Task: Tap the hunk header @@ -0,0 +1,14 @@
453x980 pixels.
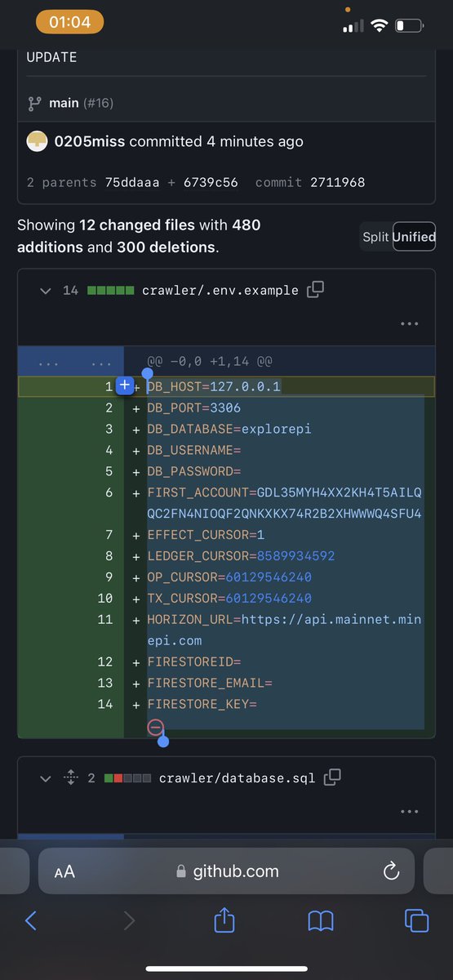Action: tap(209, 360)
